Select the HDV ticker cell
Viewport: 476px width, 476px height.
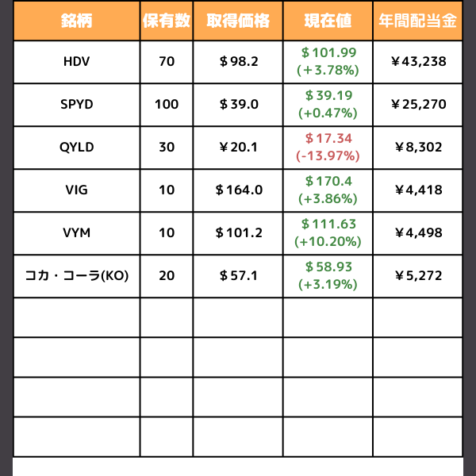(x=76, y=62)
